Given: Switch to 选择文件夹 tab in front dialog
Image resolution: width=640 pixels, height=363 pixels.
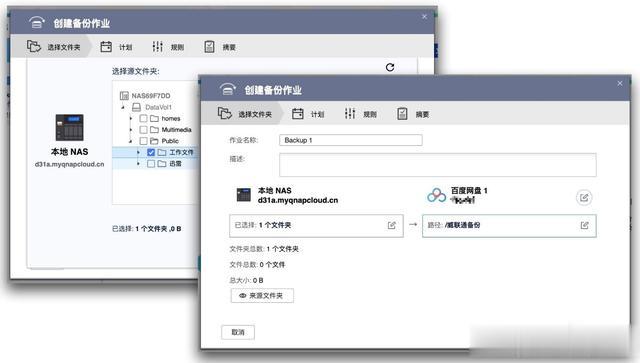Looking at the screenshot, I should tap(245, 114).
